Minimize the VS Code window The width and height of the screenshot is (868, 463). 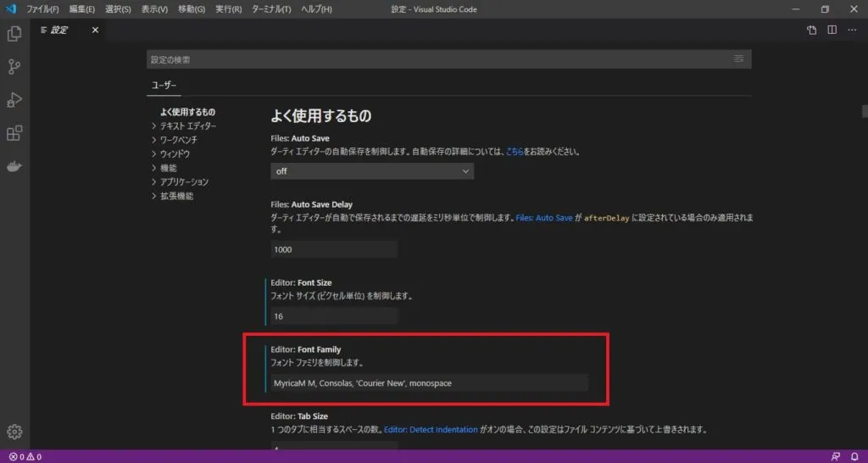[795, 9]
